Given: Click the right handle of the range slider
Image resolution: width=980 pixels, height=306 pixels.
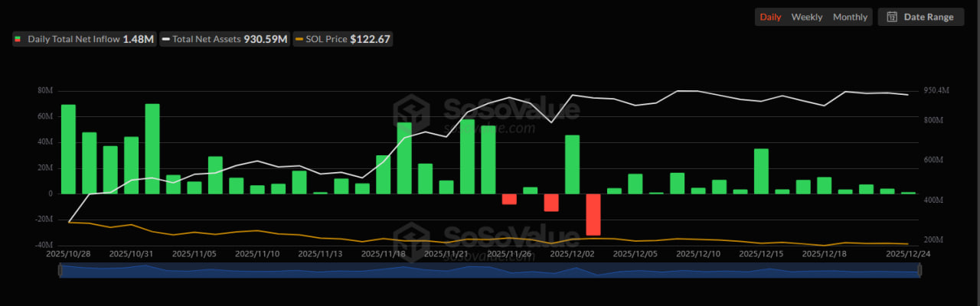Looking at the screenshot, I should point(920,270).
